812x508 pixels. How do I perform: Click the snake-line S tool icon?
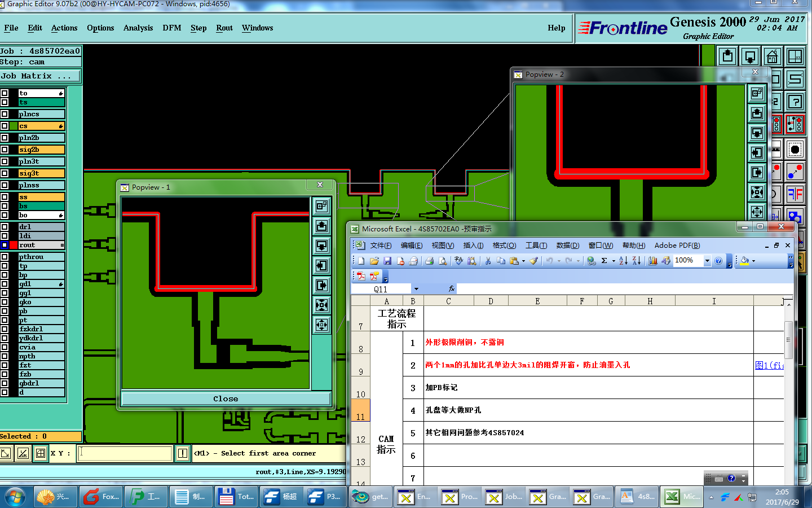[795, 79]
